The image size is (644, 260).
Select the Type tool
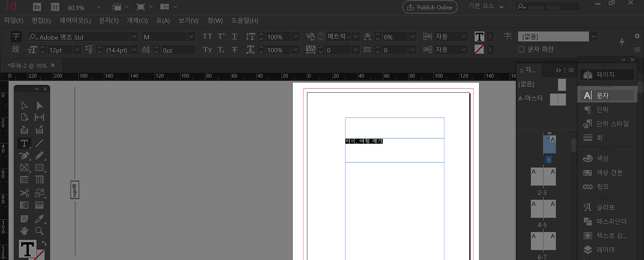[x=24, y=143]
